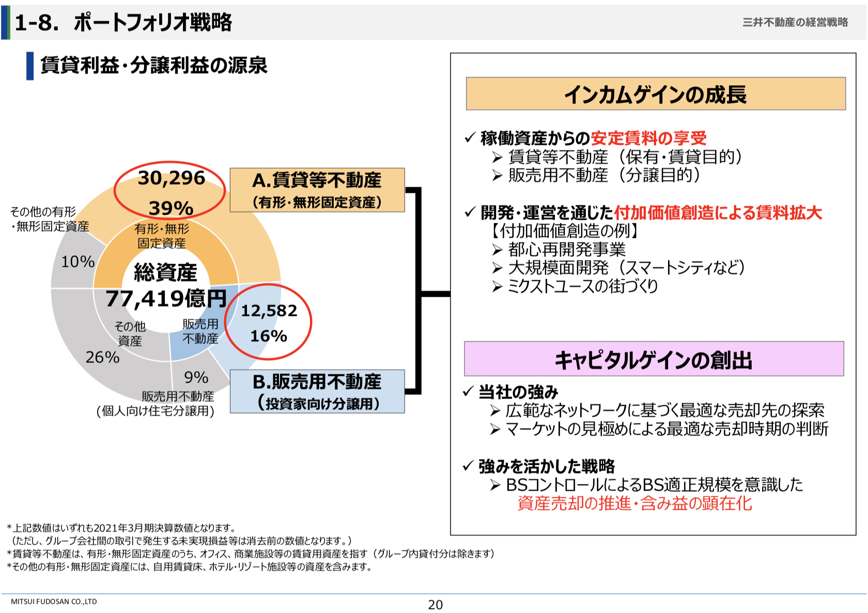Click the '(個人向け住宅分譲用)' label
Viewport: 868px width, 613px height.
155,411
